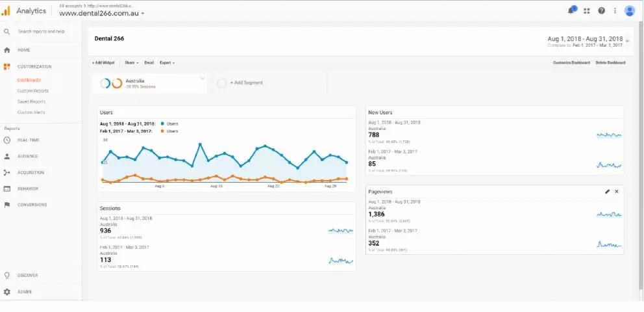The image size is (644, 312).
Task: Click the Behavior panel icon
Action: [x=6, y=188]
